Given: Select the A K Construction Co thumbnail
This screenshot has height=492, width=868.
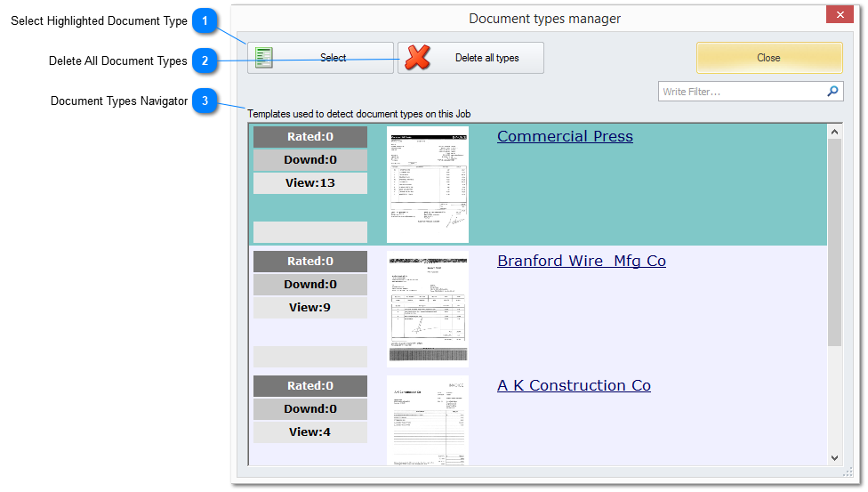Looking at the screenshot, I should 428,421.
